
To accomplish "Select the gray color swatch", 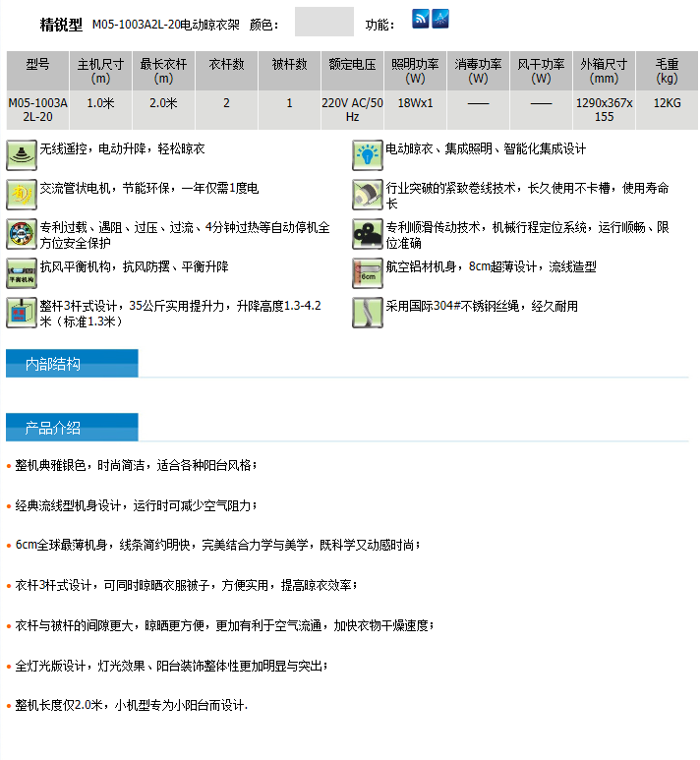I will pos(324,22).
